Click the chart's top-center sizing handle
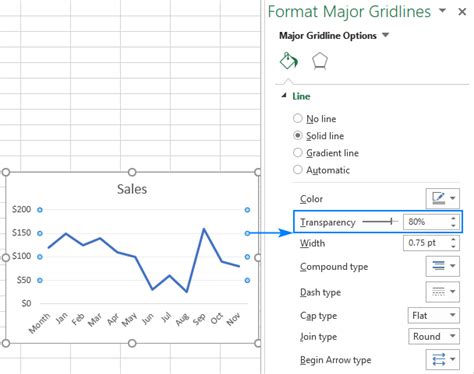The image size is (474, 374). [x=132, y=172]
